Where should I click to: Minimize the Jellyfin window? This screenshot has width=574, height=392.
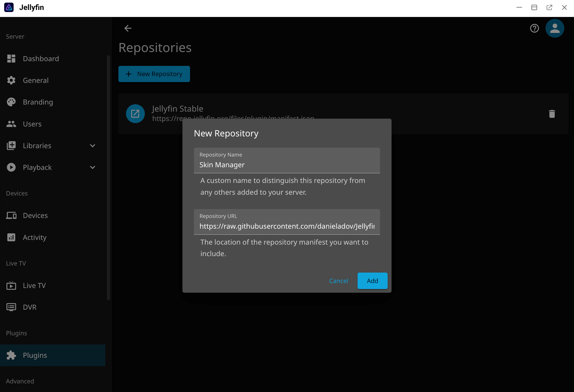click(519, 8)
